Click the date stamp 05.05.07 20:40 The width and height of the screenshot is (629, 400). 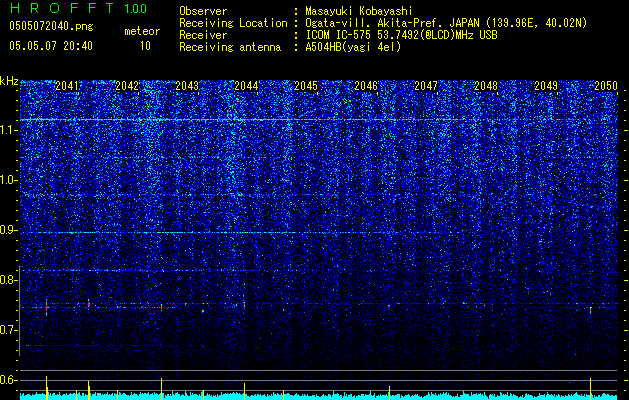[x=51, y=46]
